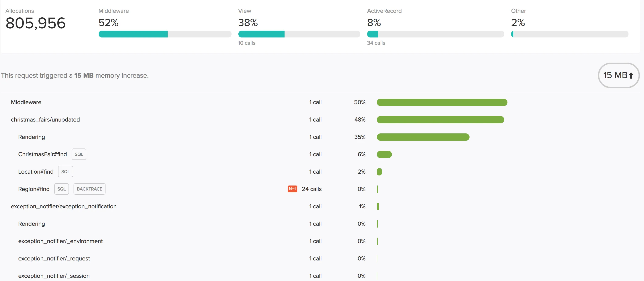Click the 24 calls count for Region#find

(x=311, y=189)
